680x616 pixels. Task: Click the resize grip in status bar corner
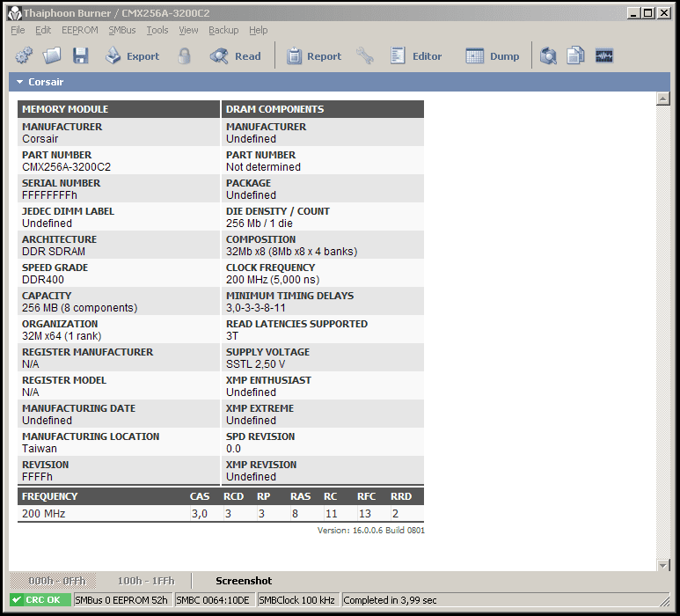pyautogui.click(x=664, y=601)
